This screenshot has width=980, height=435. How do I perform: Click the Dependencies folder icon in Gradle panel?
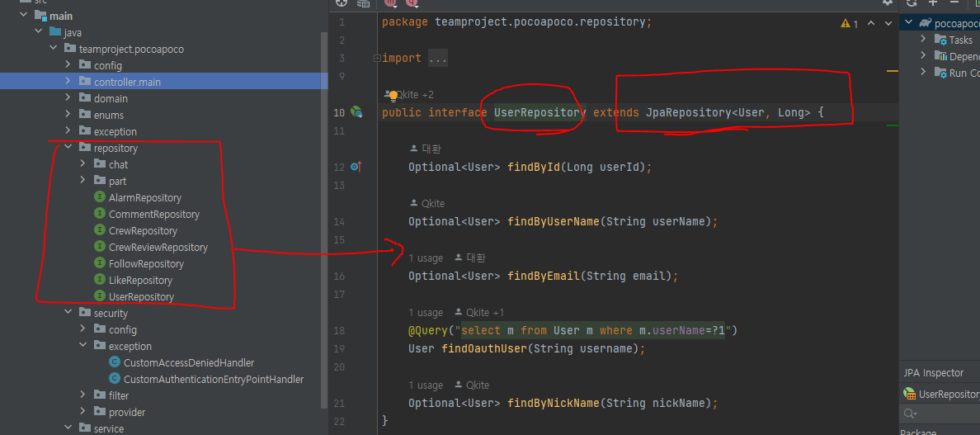click(940, 56)
